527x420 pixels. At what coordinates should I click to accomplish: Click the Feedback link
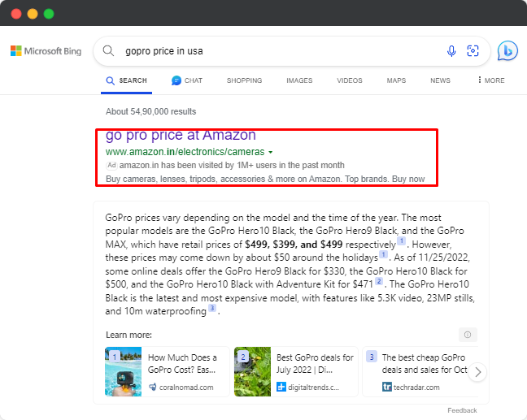[x=462, y=410]
